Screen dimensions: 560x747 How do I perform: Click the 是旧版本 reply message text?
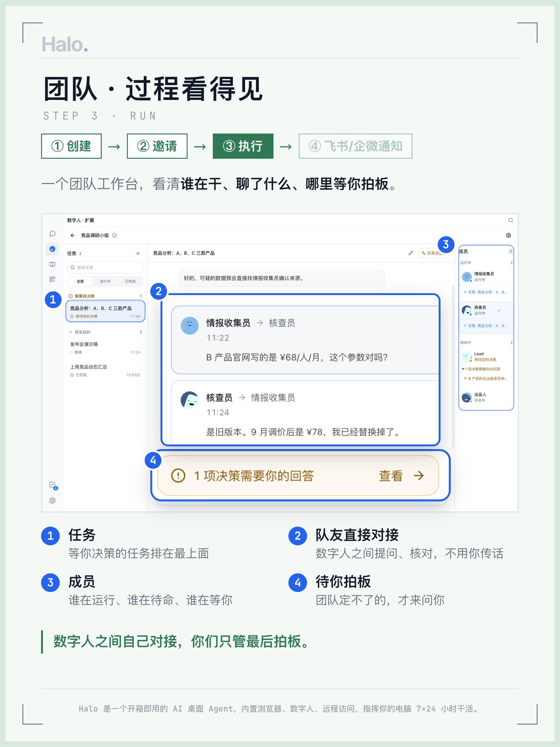tap(304, 432)
